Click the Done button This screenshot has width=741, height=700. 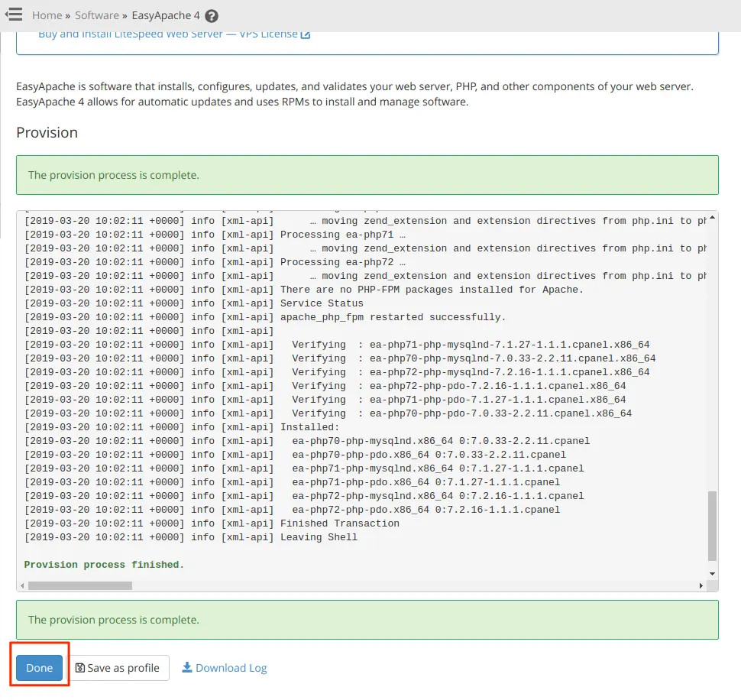coord(39,667)
